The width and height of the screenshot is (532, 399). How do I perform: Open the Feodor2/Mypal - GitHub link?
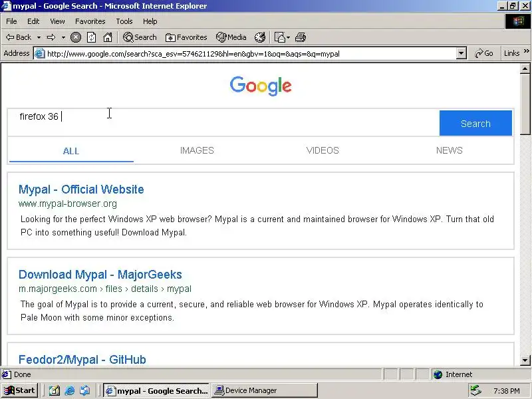pos(82,359)
